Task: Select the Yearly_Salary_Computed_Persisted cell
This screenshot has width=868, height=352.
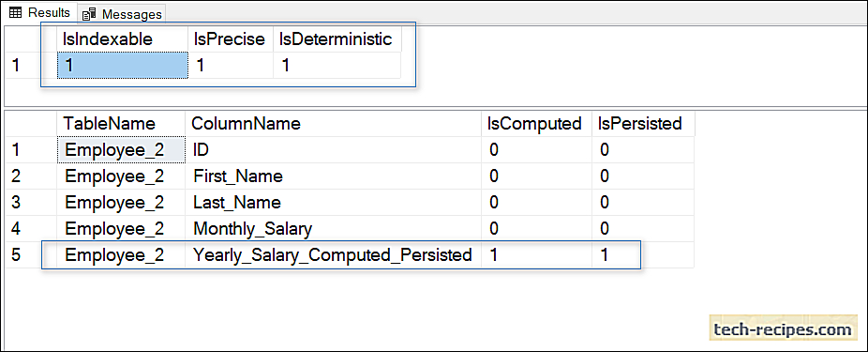Action: [x=334, y=255]
